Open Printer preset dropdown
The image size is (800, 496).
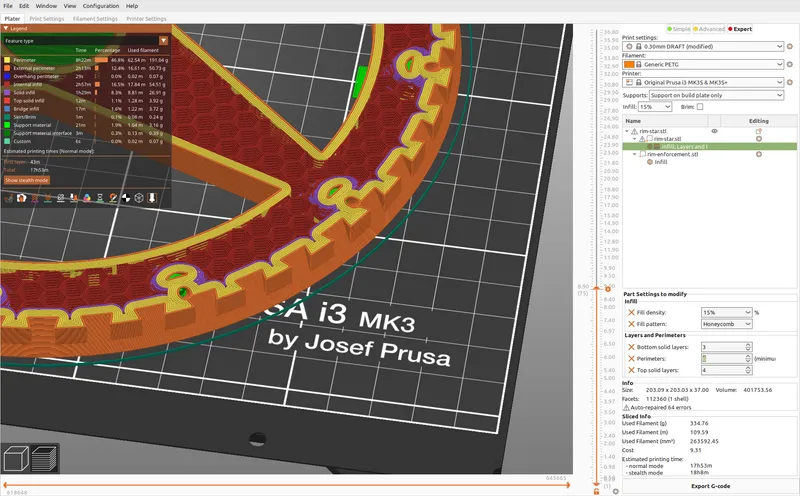pos(703,82)
